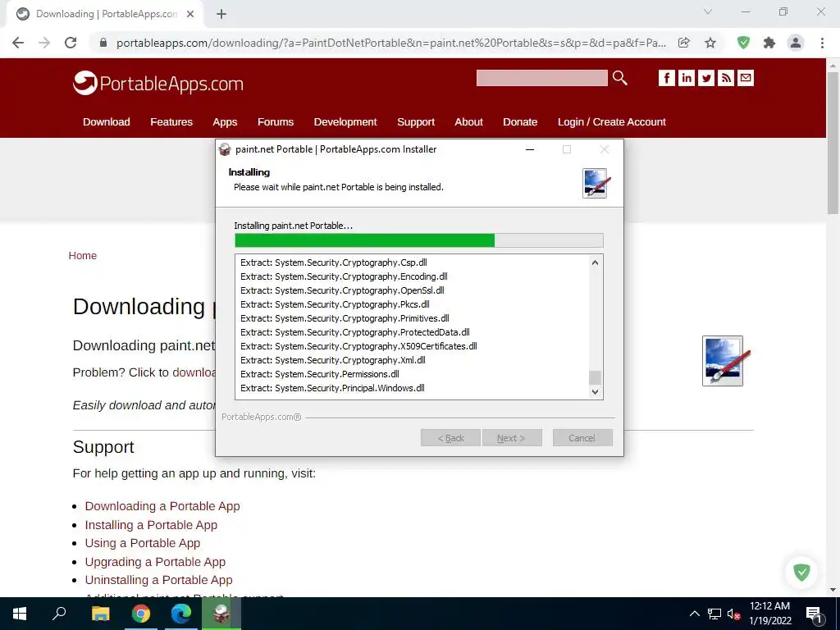Click the browser address bar URL
Image resolution: width=840 pixels, height=630 pixels.
[391, 43]
